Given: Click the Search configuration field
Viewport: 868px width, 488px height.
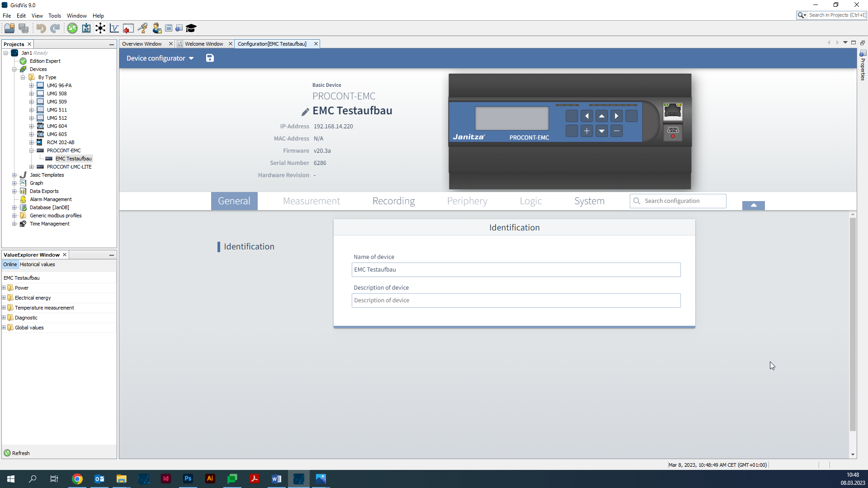Looking at the screenshot, I should tap(678, 201).
